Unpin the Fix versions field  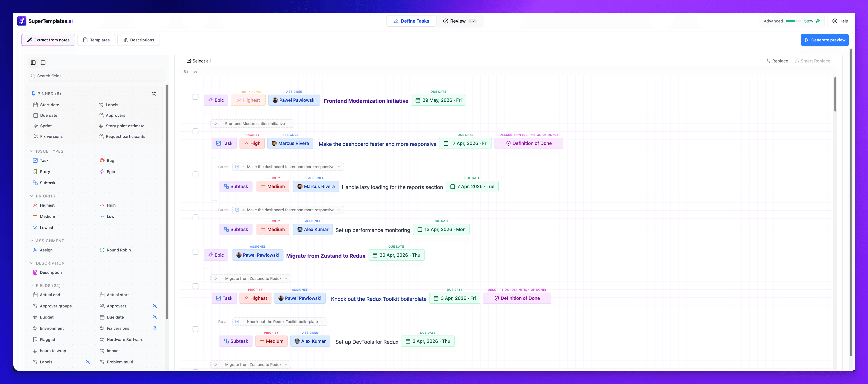(155, 328)
